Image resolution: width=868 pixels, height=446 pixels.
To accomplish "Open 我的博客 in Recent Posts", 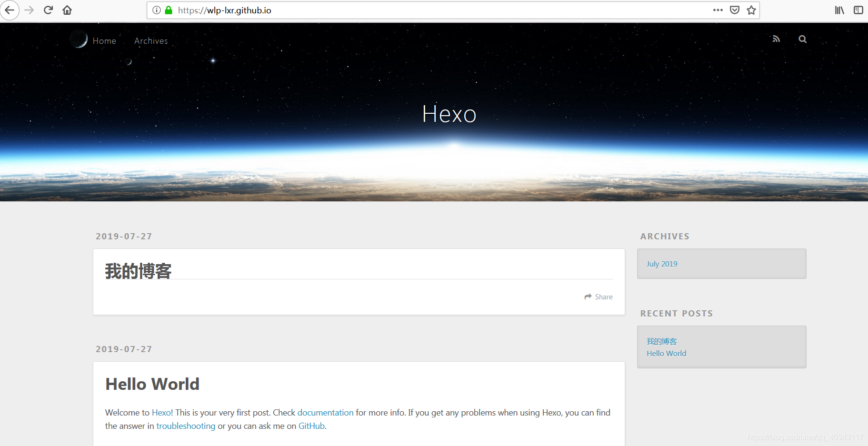I will 661,341.
